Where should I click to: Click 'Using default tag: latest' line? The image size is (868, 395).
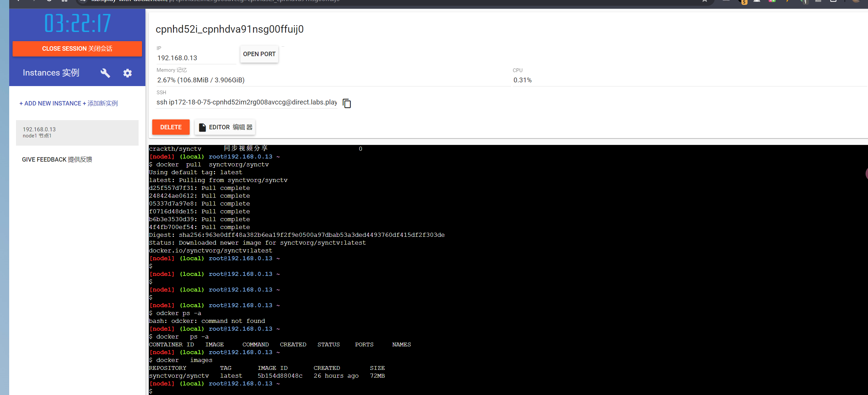point(196,172)
